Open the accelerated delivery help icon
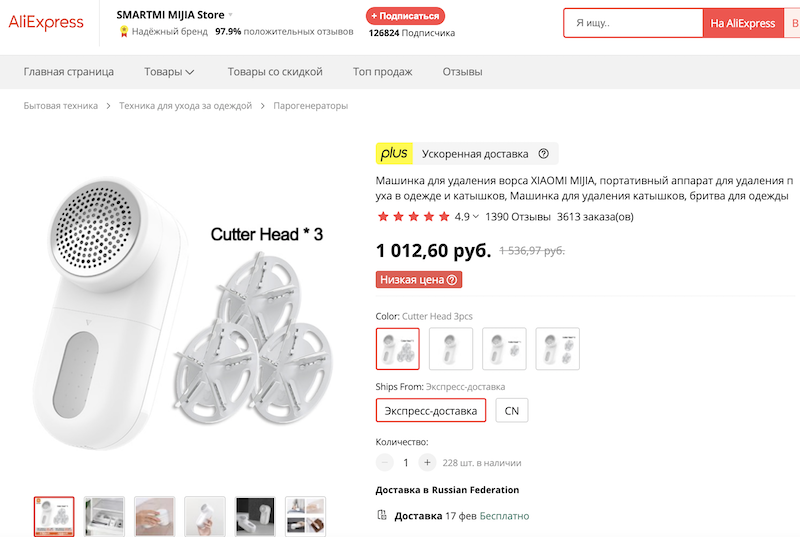This screenshot has width=800, height=537. (x=543, y=154)
